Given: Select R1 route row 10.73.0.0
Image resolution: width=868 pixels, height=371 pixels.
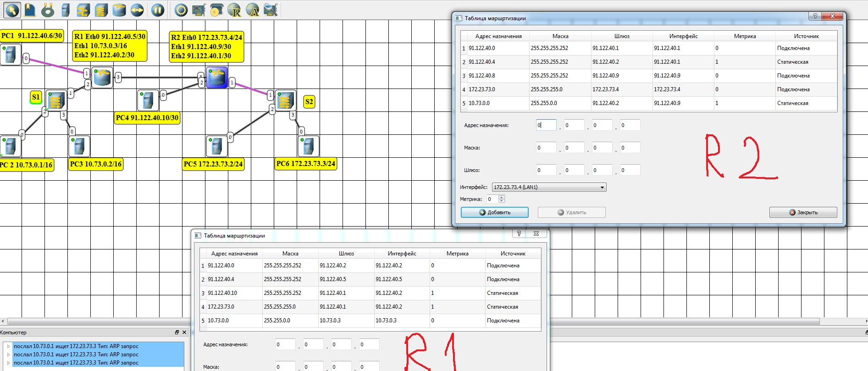Looking at the screenshot, I should tap(370, 321).
